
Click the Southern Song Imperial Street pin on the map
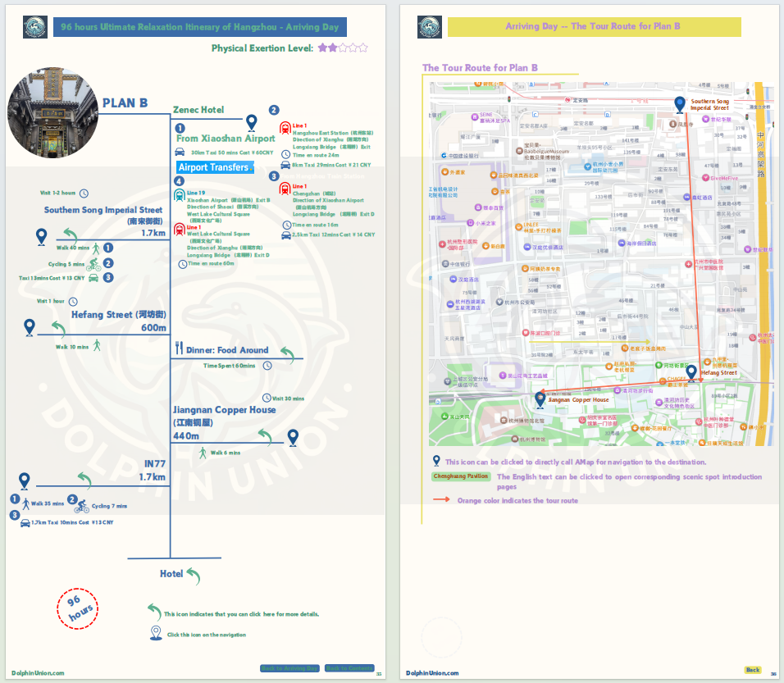[x=680, y=104]
